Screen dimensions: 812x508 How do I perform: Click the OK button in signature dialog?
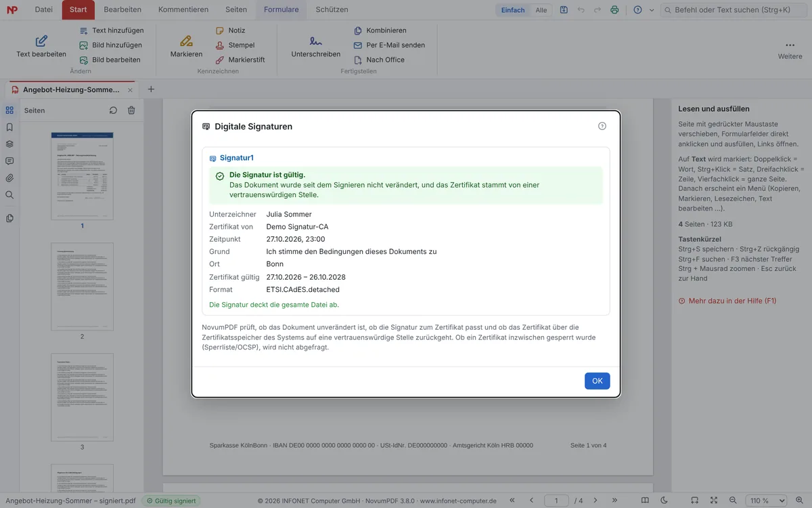coord(597,381)
